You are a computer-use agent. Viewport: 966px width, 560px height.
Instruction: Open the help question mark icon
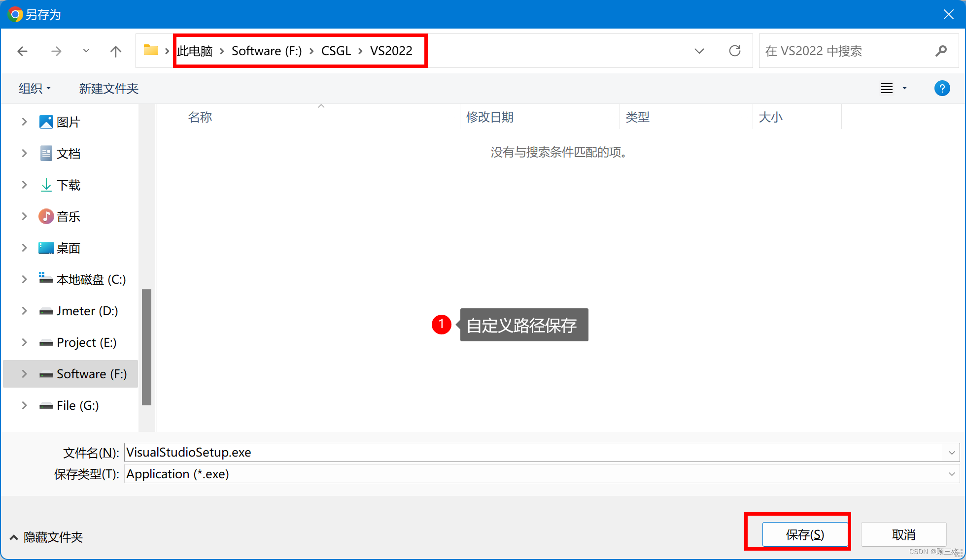point(942,88)
